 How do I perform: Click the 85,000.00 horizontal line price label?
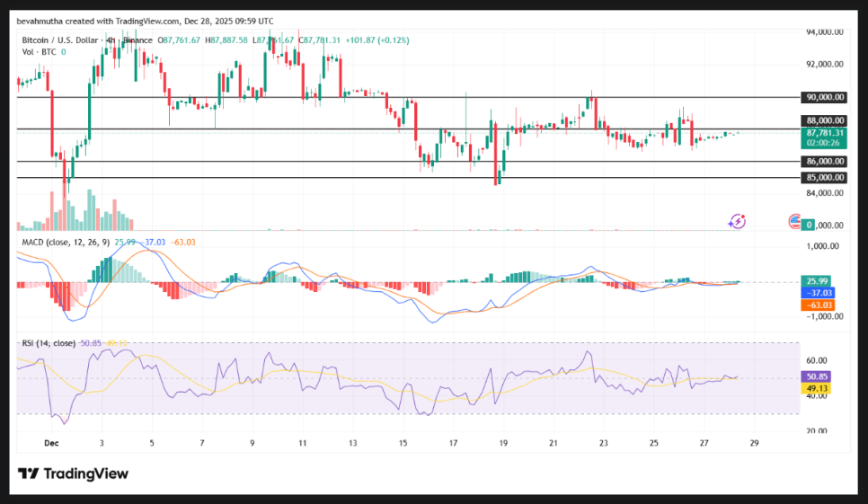[x=823, y=178]
